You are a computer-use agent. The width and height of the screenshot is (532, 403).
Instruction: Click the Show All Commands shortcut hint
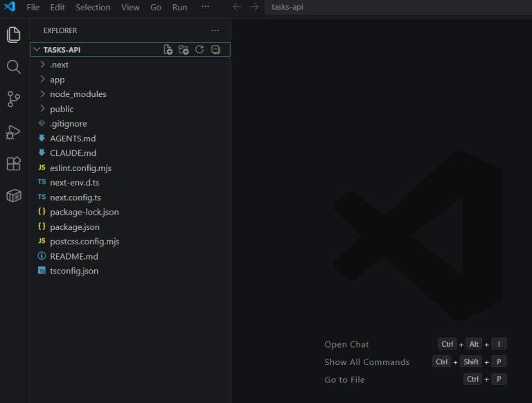pos(366,362)
